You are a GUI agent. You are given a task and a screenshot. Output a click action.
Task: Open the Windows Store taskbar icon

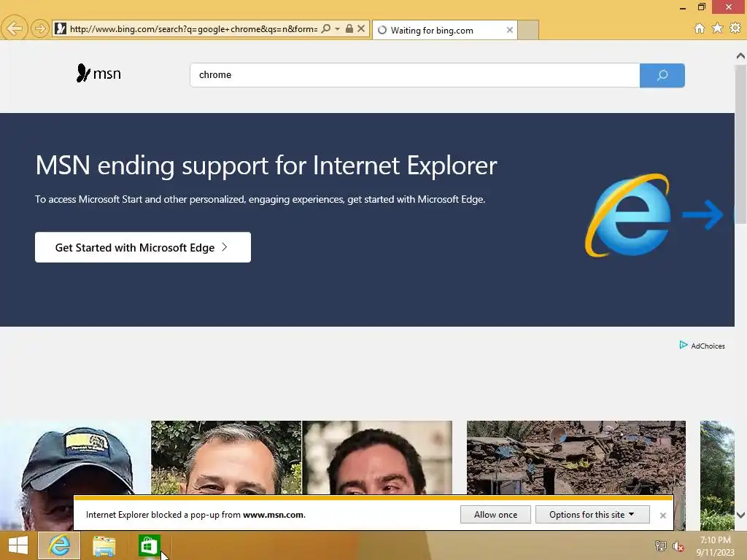149,545
